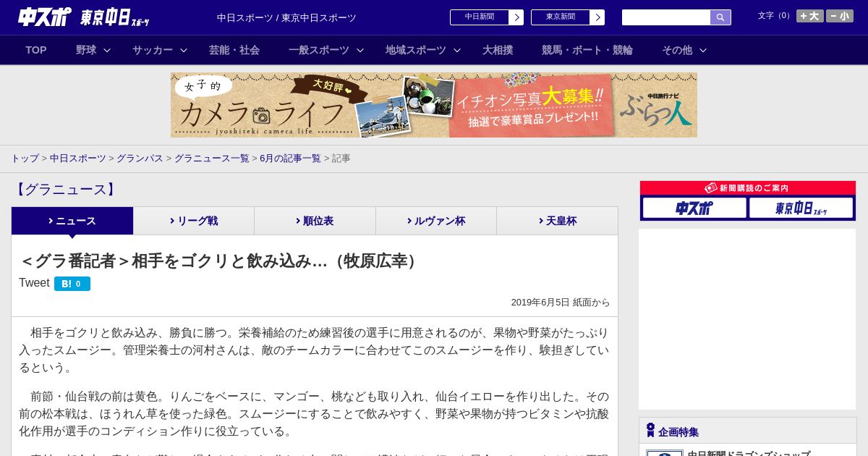Switch to 天皇杯 tab
The image size is (868, 456).
(x=557, y=221)
